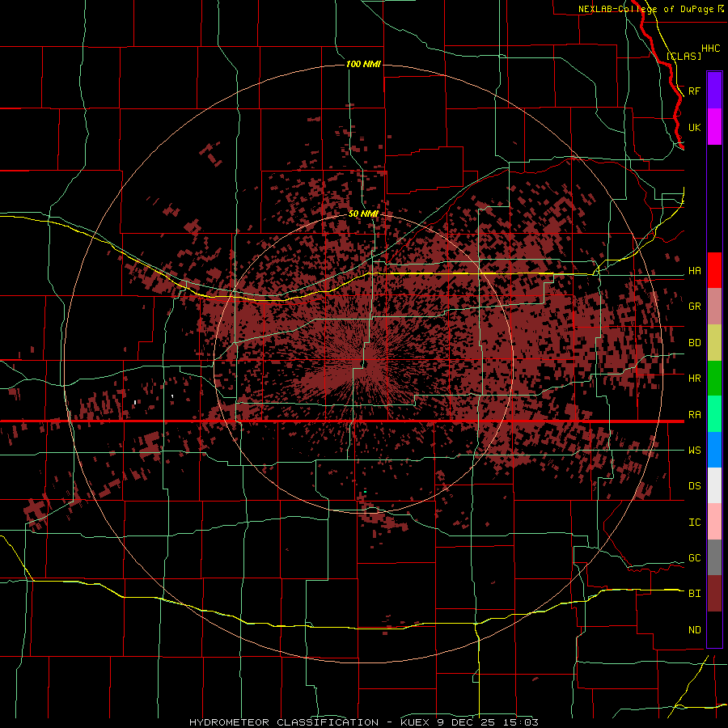The image size is (728, 728).
Task: Click the 'ND' legend label
Action: coord(694,629)
